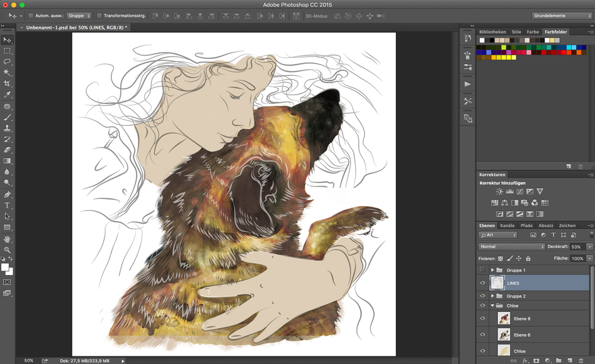Pick the white swatch in Farbfelder
This screenshot has height=364, width=595.
pyautogui.click(x=482, y=40)
